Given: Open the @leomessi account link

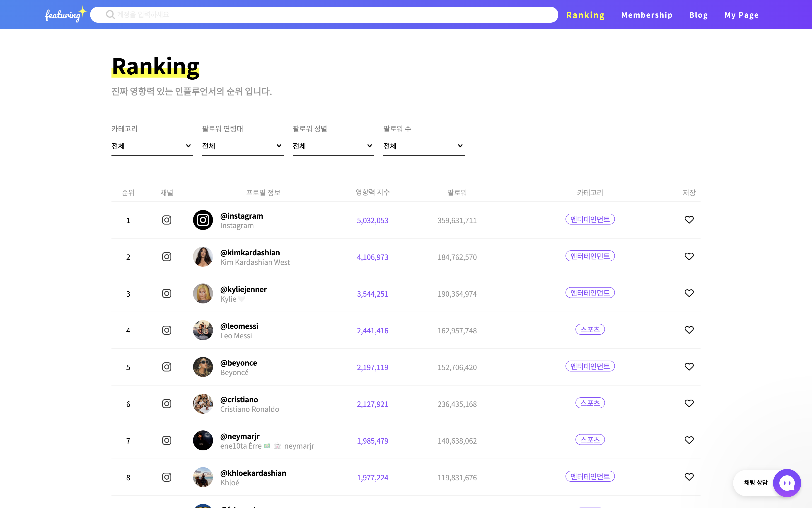Looking at the screenshot, I should 239,326.
